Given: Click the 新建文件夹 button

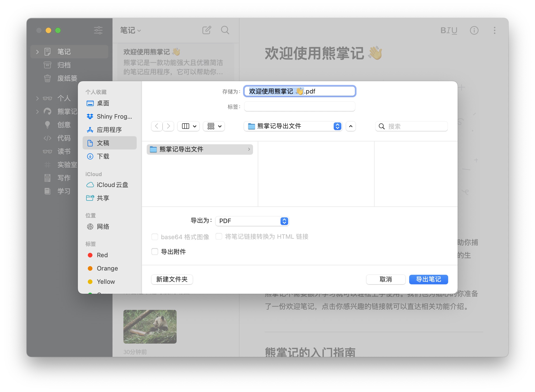Looking at the screenshot, I should tap(172, 279).
